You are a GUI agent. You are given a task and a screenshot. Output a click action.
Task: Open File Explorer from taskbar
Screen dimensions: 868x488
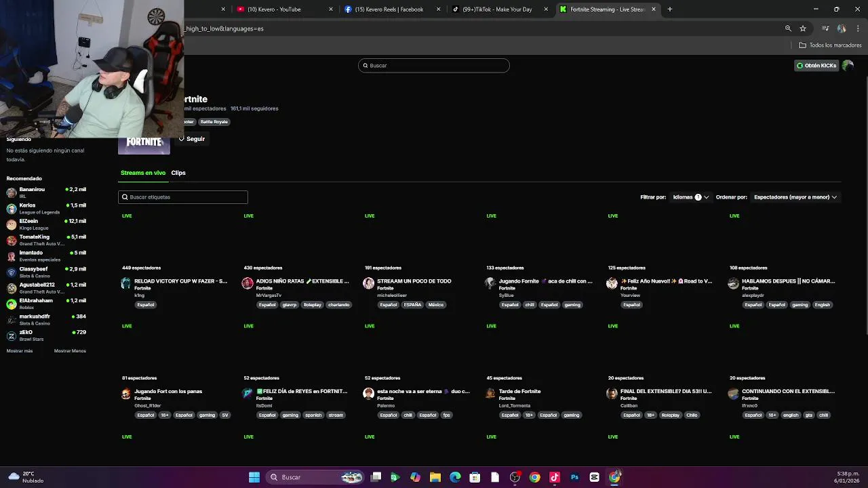[435, 477]
